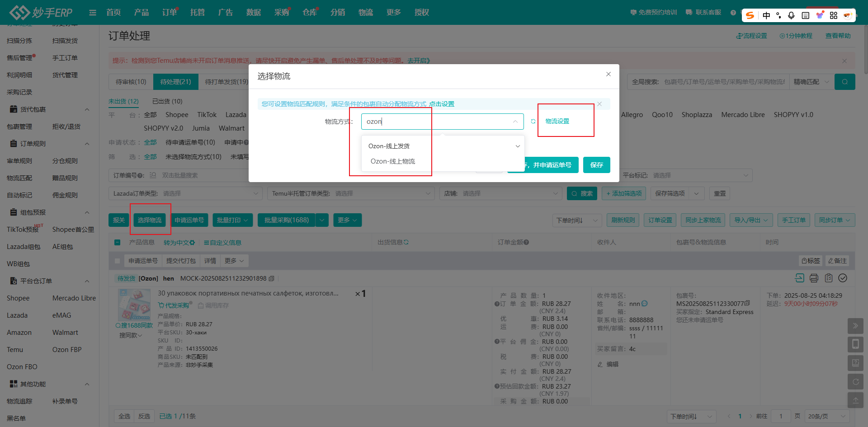Open the 仓库 top menu

[x=309, y=13]
